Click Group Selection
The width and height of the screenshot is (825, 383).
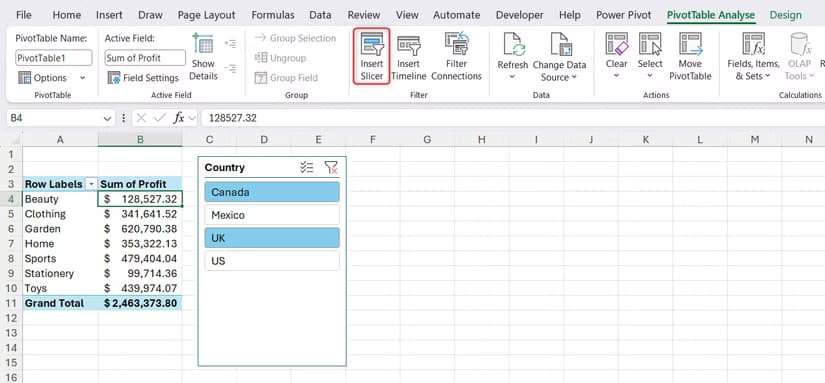pyautogui.click(x=295, y=38)
